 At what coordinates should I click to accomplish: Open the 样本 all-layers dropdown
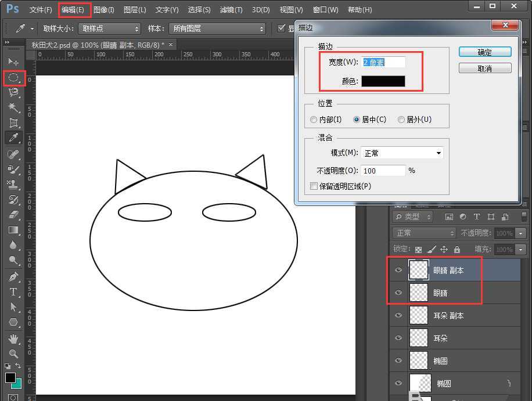click(x=217, y=28)
